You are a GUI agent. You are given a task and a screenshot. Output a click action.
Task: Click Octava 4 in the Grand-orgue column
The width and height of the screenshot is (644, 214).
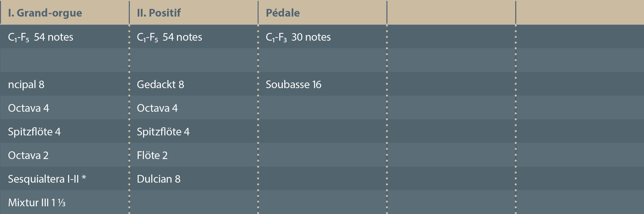(x=28, y=108)
